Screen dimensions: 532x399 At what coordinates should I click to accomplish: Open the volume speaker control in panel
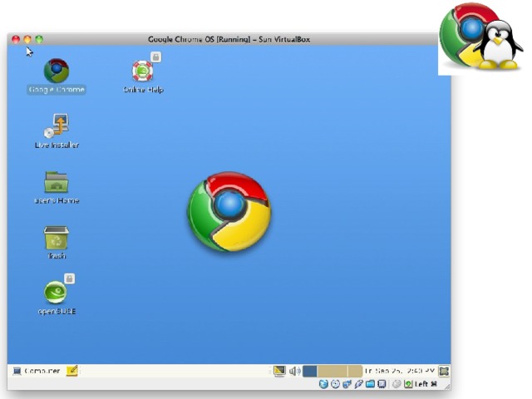point(294,371)
